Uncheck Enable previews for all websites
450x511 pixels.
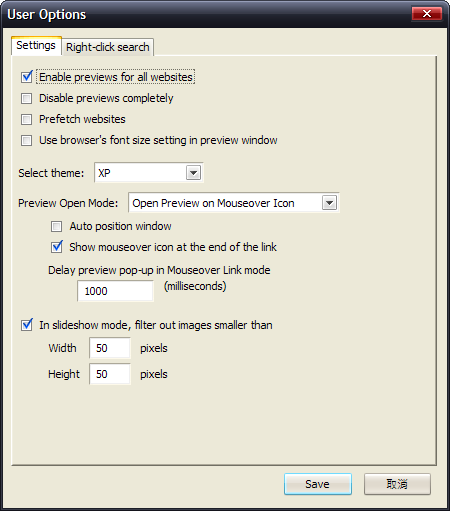pyautogui.click(x=27, y=77)
